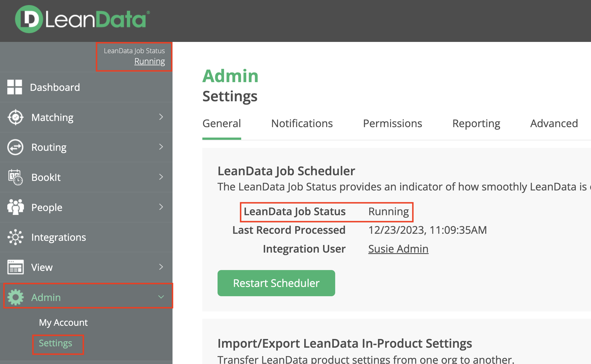
Task: Switch to the General tab
Action: point(222,123)
